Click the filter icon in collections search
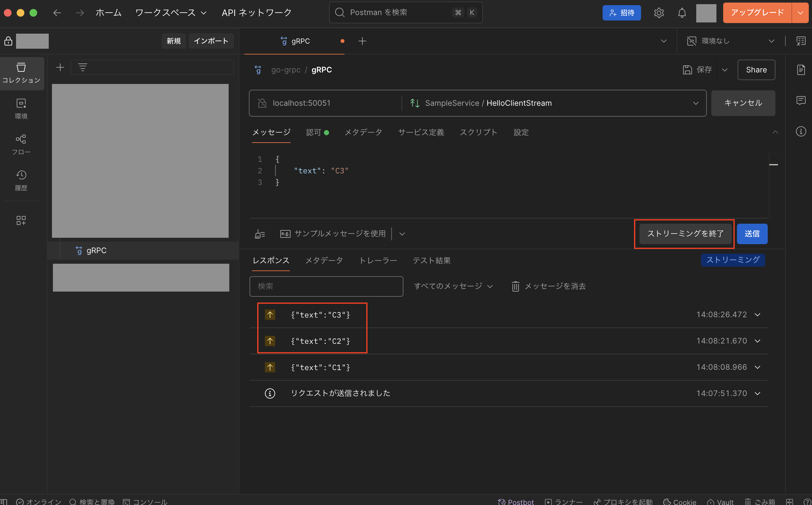 tap(82, 68)
